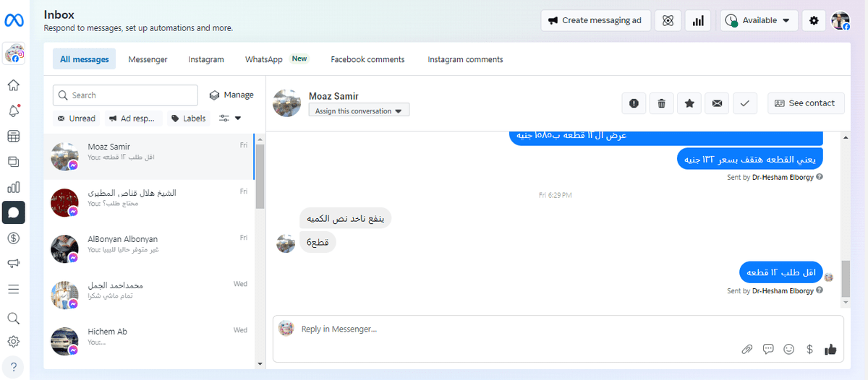
Task: Switch to the Messenger tab
Action: (148, 59)
